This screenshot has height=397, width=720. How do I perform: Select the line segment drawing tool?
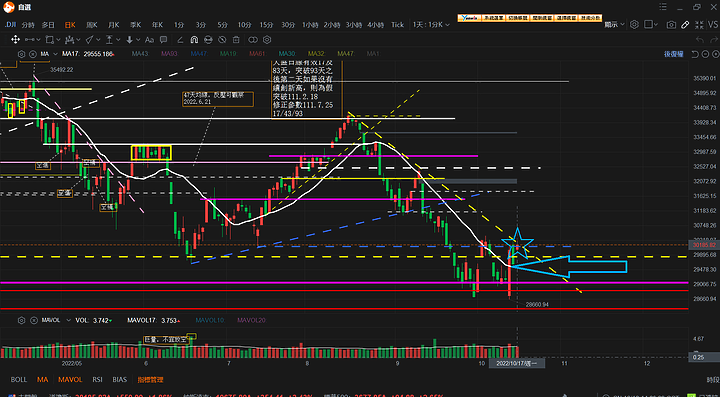[x=30, y=39]
